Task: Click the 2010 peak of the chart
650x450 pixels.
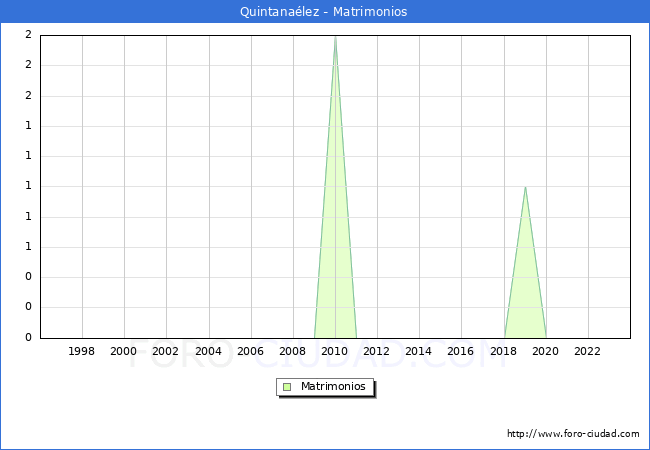Action: [x=335, y=37]
